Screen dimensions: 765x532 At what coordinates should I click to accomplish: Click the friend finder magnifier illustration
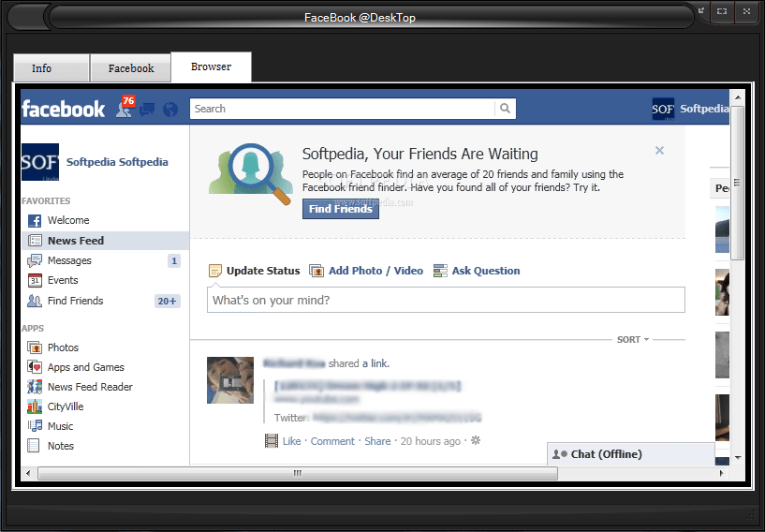pyautogui.click(x=251, y=174)
